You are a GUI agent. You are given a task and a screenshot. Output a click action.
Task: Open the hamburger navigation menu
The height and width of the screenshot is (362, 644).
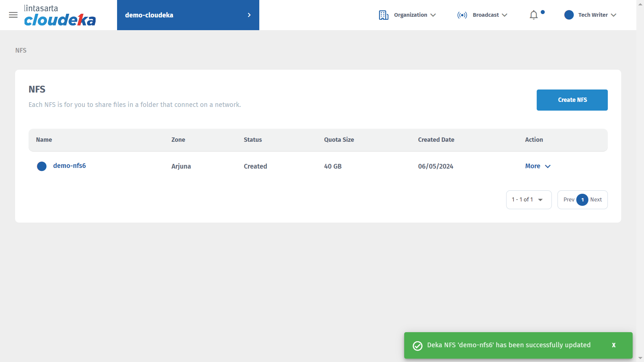(13, 15)
